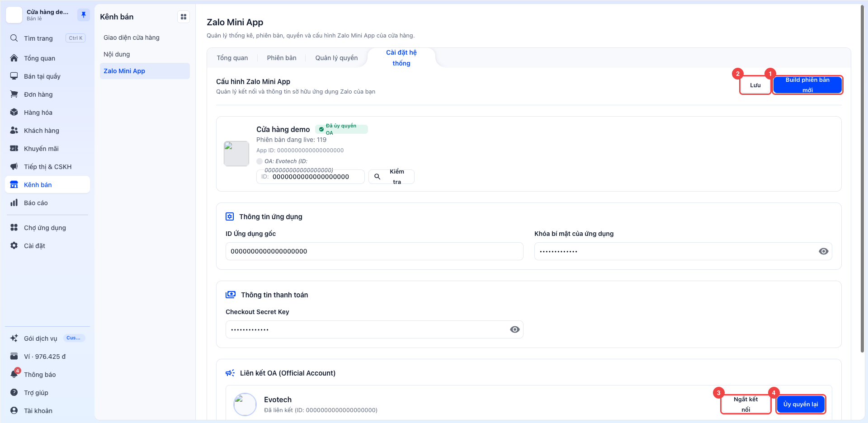Click the Đã ủy quyền OA status badge
Viewport: 868px width, 423px height.
click(x=341, y=129)
